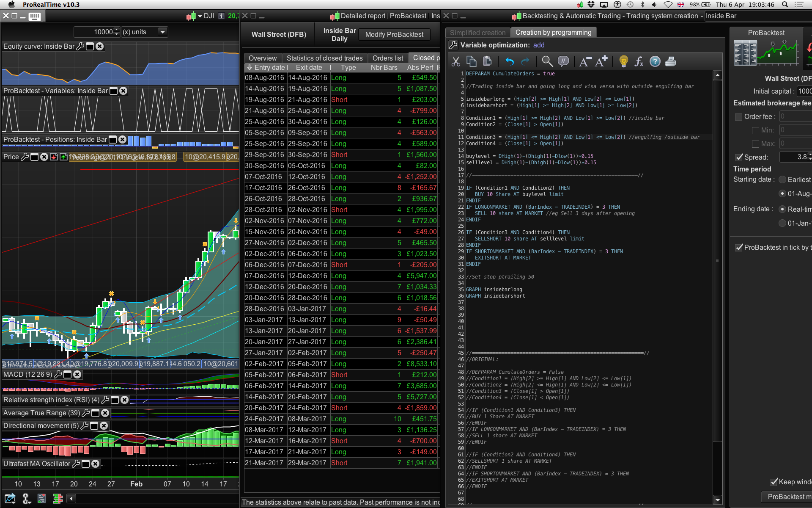This screenshot has width=812, height=508.
Task: Open the fx function library icon
Action: coord(639,62)
